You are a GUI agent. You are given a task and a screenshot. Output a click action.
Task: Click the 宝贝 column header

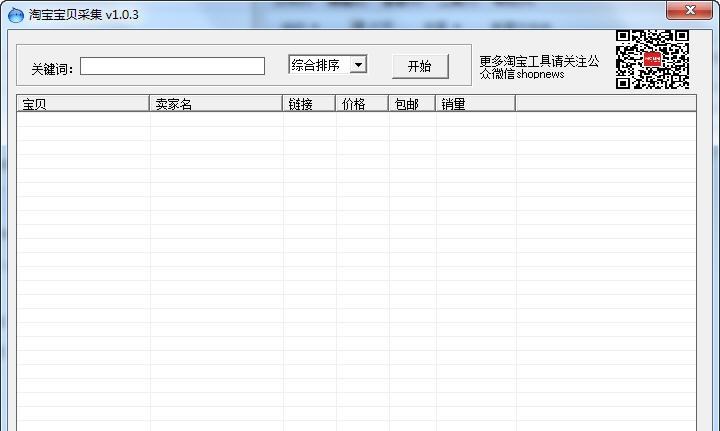83,104
